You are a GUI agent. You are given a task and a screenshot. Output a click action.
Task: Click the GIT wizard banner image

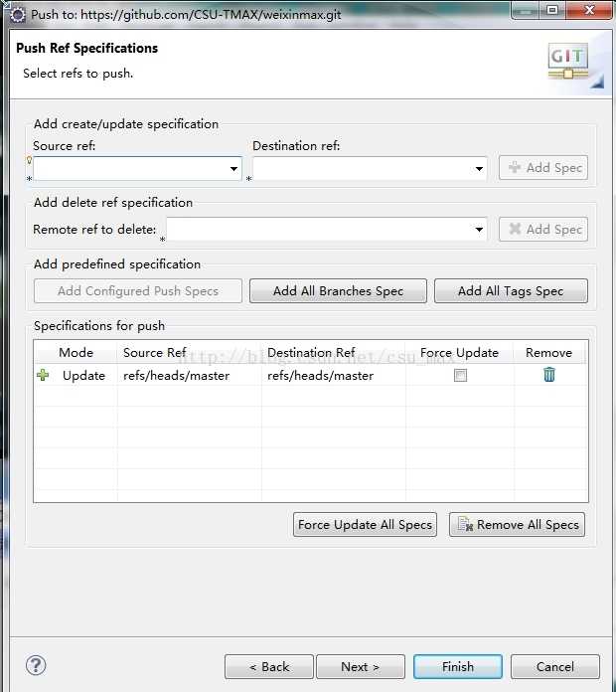point(568,61)
